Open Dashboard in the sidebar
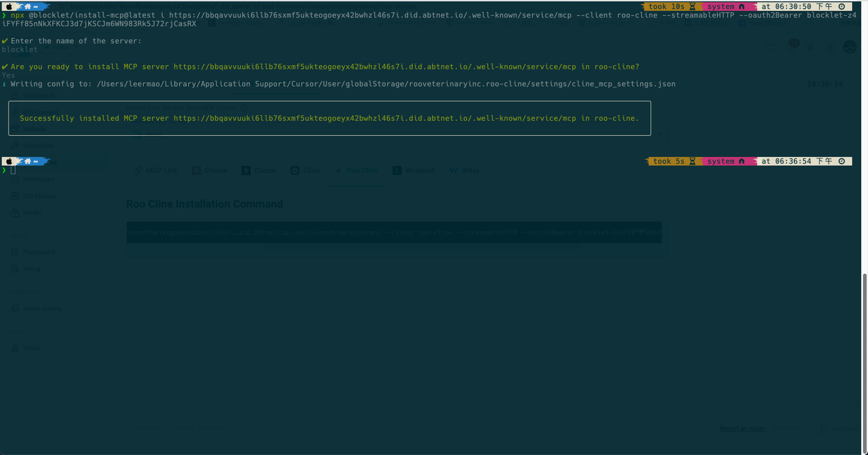This screenshot has height=455, width=868. click(38, 95)
